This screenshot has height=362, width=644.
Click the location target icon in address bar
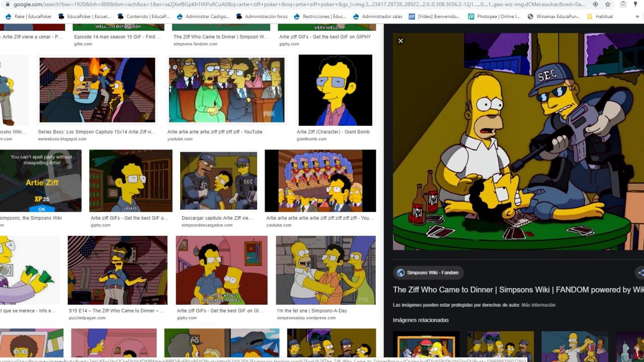pos(595,4)
